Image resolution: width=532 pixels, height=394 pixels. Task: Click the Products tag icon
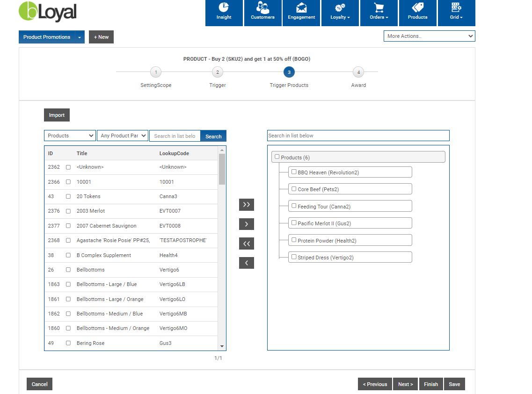pos(417,8)
